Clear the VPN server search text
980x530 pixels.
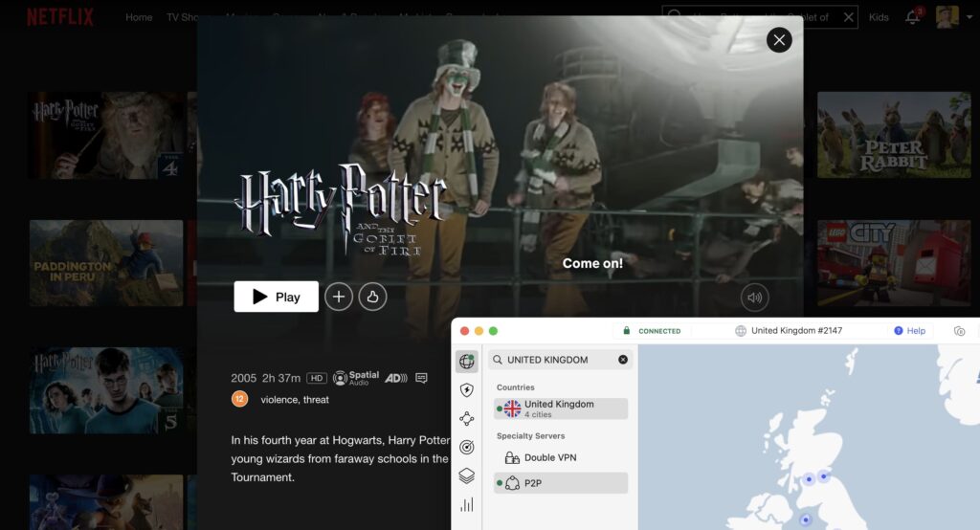pyautogui.click(x=623, y=360)
